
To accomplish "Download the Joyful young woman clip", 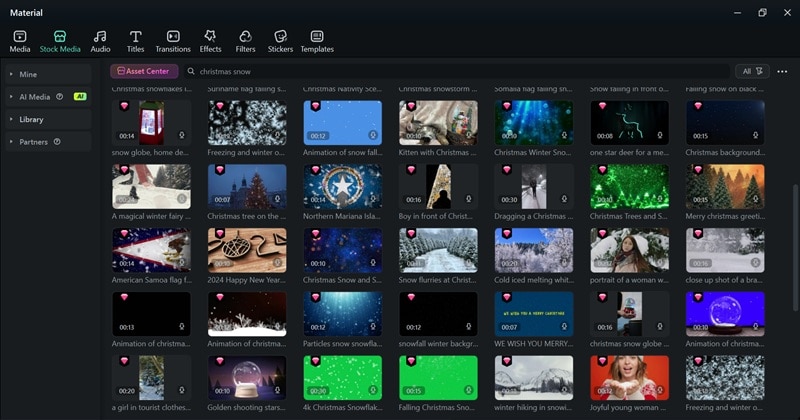I will (660, 390).
